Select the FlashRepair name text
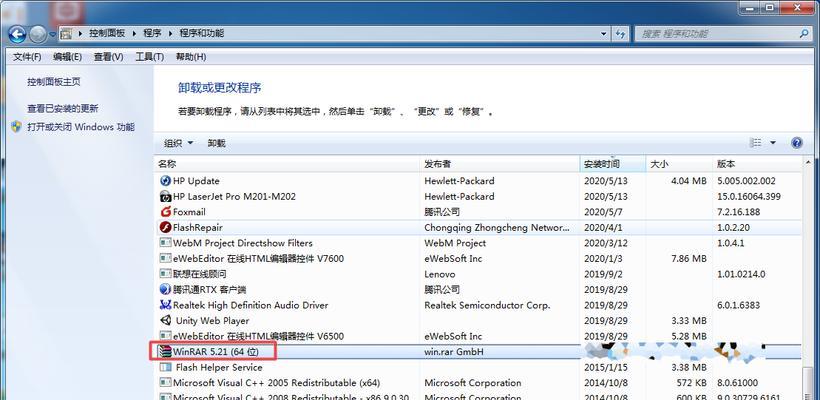 (198, 227)
